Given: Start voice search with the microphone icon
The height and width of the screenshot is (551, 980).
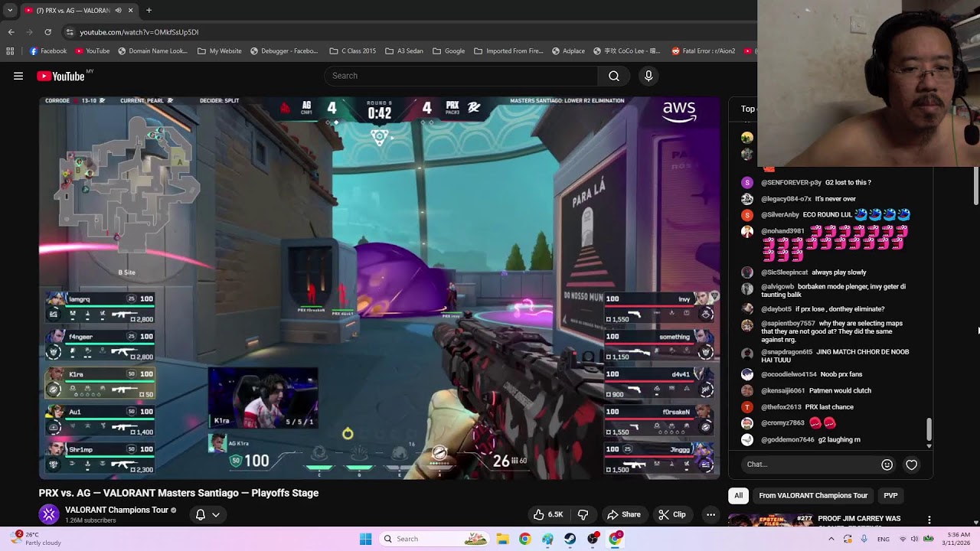Looking at the screenshot, I should pos(648,76).
